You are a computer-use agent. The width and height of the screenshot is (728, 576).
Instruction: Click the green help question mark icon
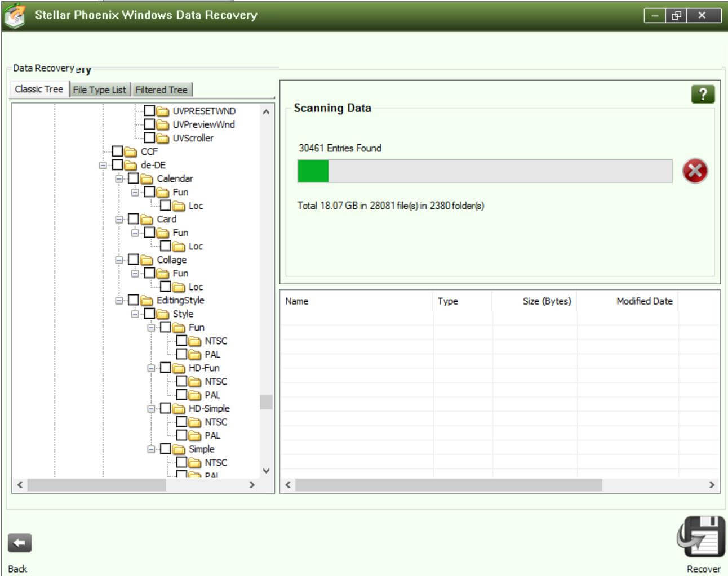coord(702,94)
